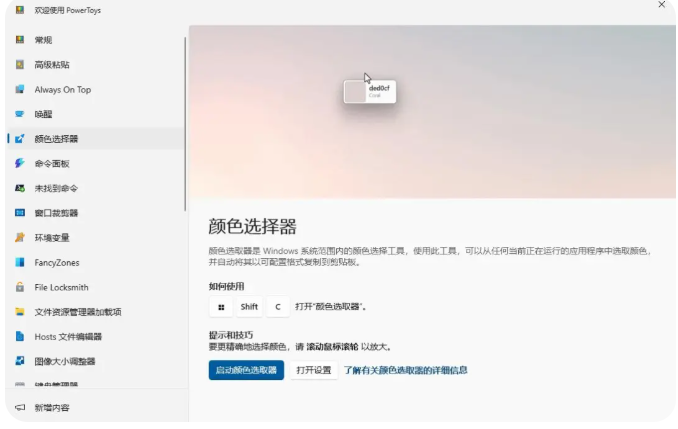Viewport: 678px width, 429px height.
Task: Select Hosts 文件编辑器 entry
Action: point(96,336)
